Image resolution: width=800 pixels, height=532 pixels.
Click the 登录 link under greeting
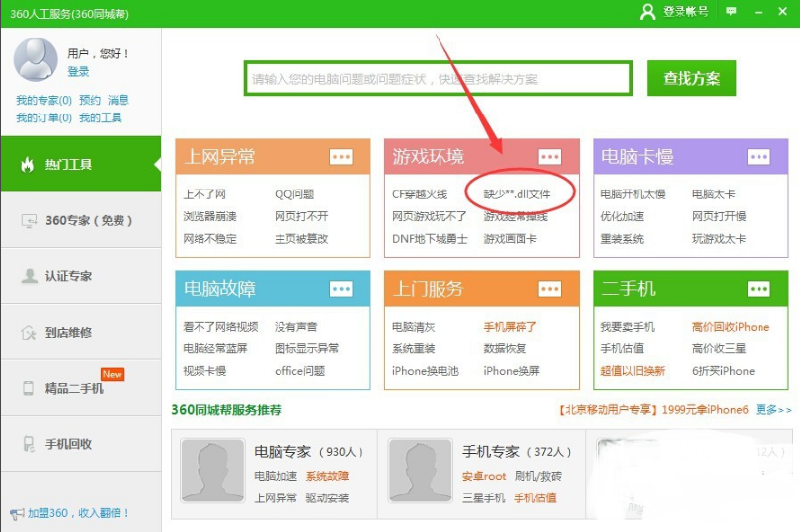click(x=78, y=71)
